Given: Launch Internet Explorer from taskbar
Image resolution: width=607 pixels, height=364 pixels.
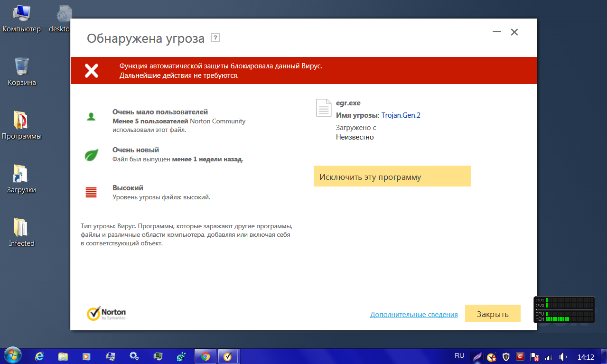Looking at the screenshot, I should click(x=39, y=356).
